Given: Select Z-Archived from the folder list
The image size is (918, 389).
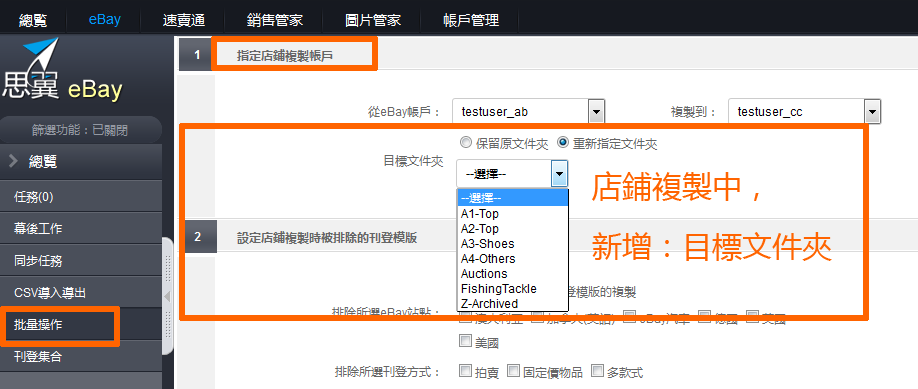Looking at the screenshot, I should click(x=512, y=303).
